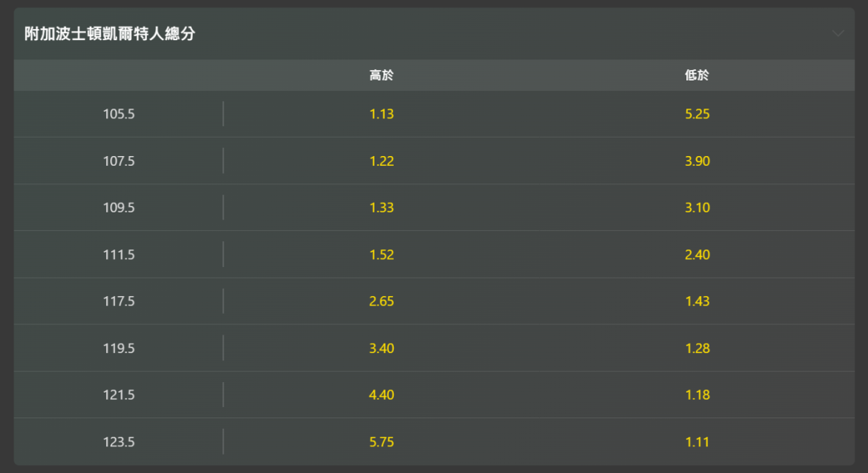Viewport: 868px width, 473px height.
Task: Click the 高於 column header
Action: click(382, 76)
